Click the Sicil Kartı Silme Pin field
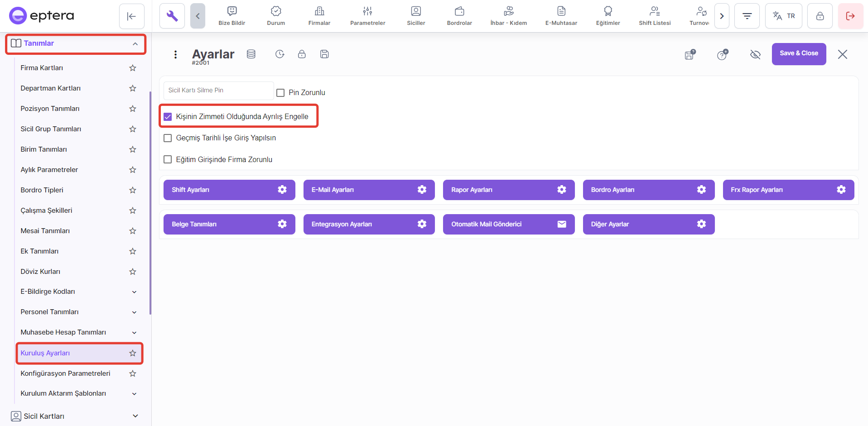The height and width of the screenshot is (426, 868). (x=218, y=91)
